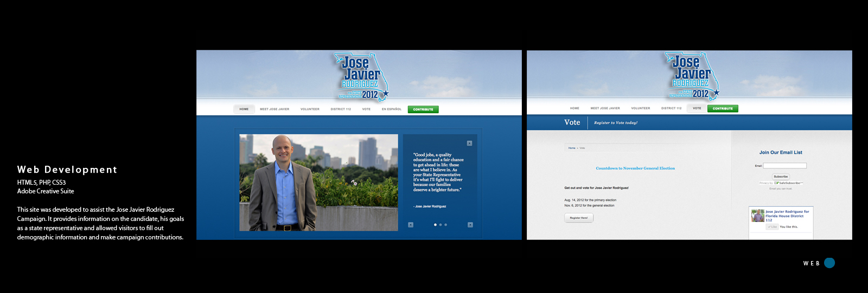Click the Facebook Like button
This screenshot has height=293, width=868.
coord(773,227)
